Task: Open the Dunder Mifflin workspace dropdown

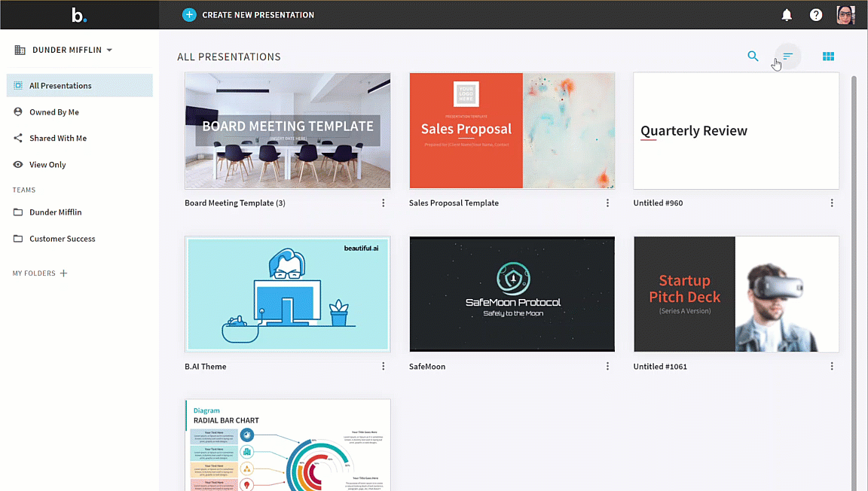Action: (x=72, y=50)
